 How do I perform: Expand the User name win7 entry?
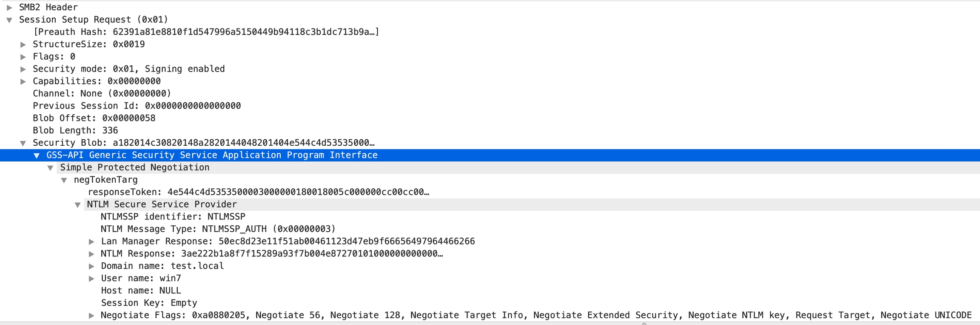pos(91,279)
